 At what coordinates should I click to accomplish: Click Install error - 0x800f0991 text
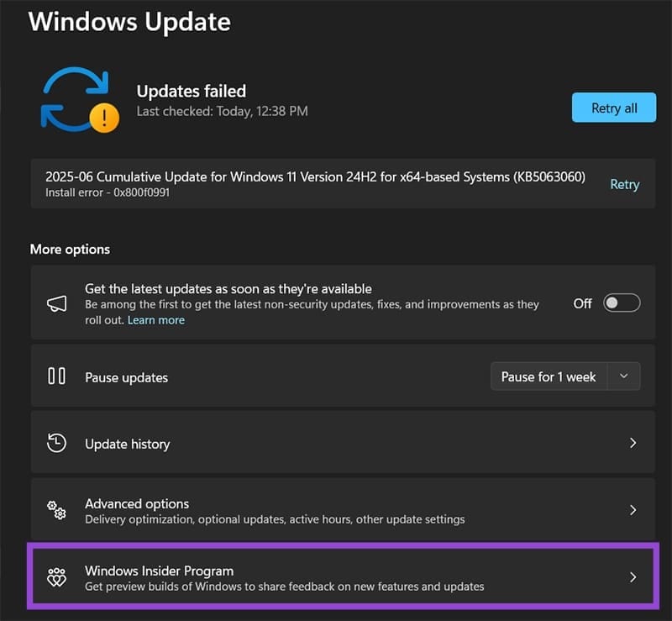[108, 192]
